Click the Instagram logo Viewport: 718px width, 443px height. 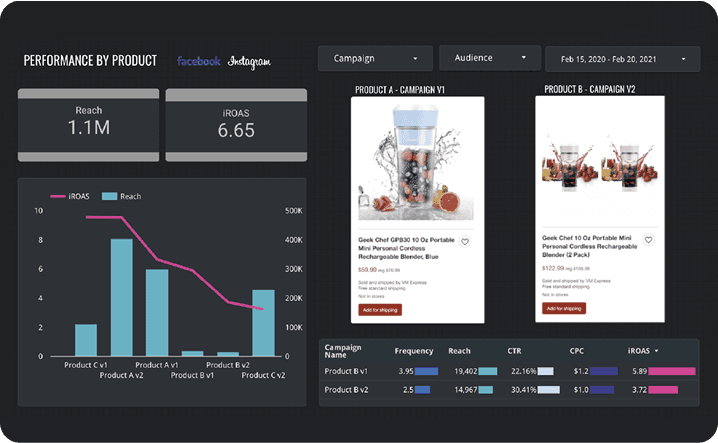coord(249,61)
